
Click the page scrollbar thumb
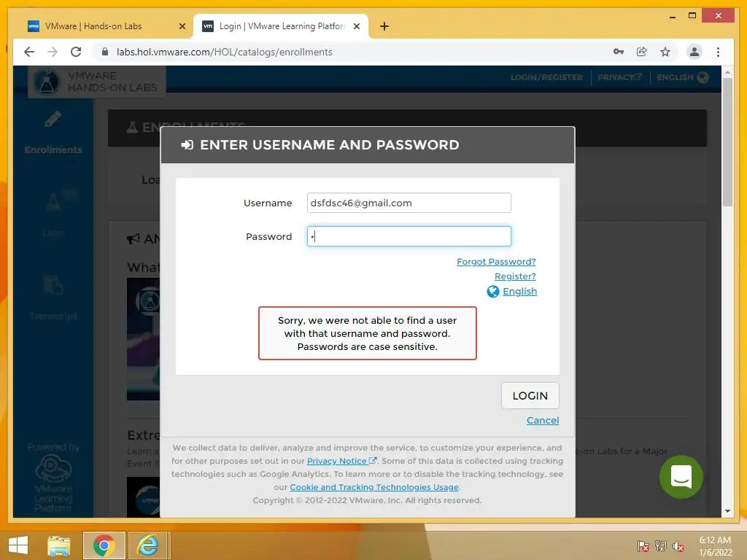pyautogui.click(x=727, y=142)
